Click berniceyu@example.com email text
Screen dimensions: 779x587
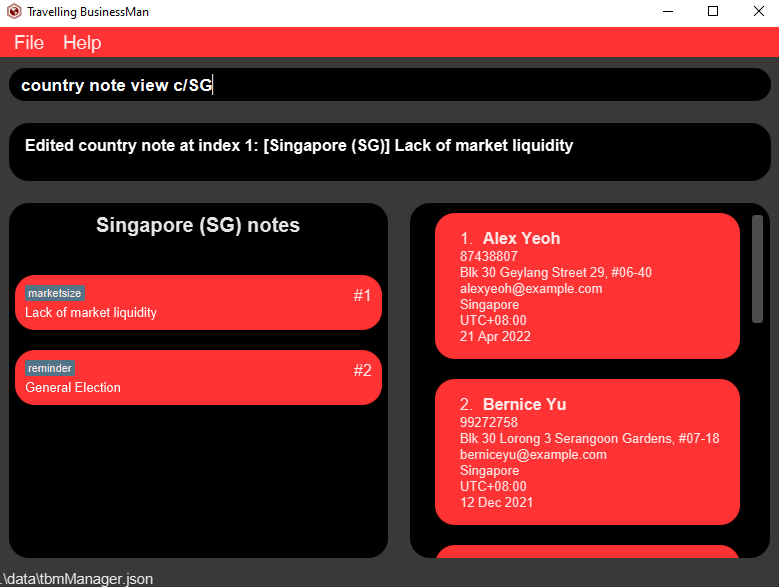pyautogui.click(x=533, y=454)
